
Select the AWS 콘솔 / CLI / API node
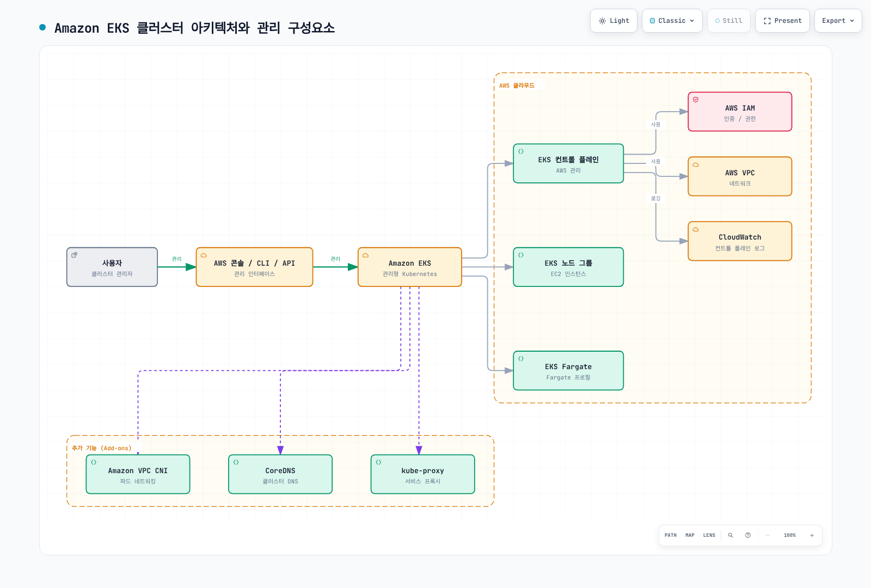click(x=254, y=267)
